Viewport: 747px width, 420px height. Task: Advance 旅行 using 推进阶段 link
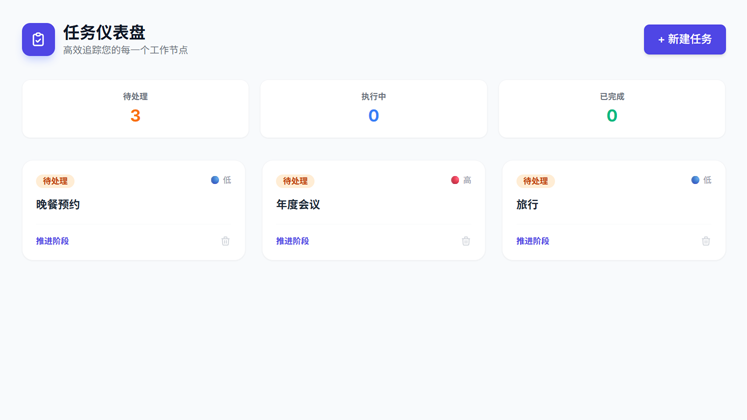(533, 241)
